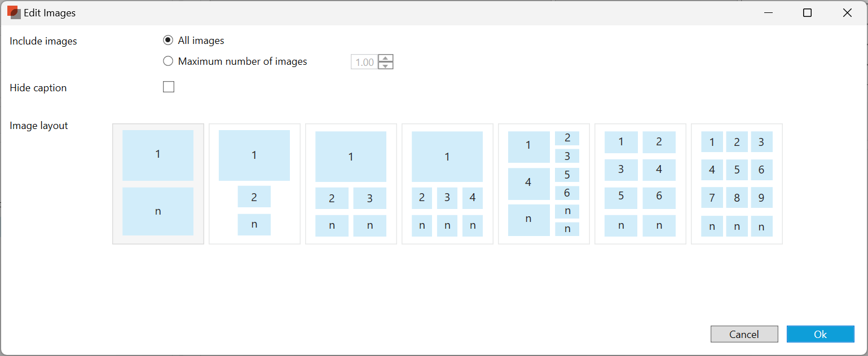This screenshot has width=868, height=356.
Task: Close the Edit Images dialog
Action: point(847,13)
